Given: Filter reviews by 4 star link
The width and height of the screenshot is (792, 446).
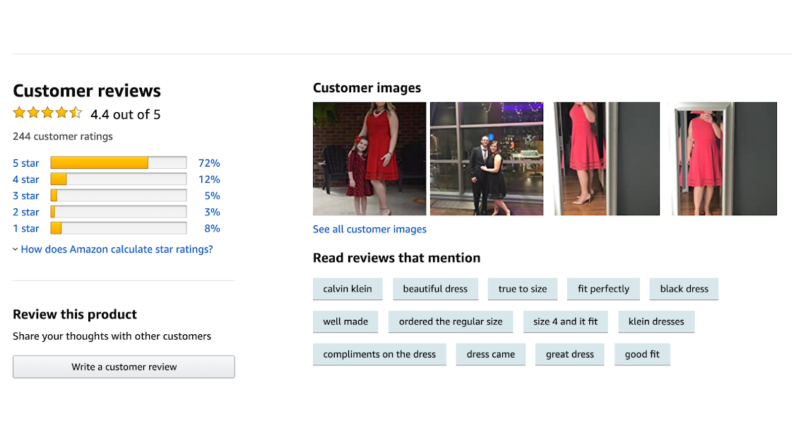Looking at the screenshot, I should pos(26,179).
